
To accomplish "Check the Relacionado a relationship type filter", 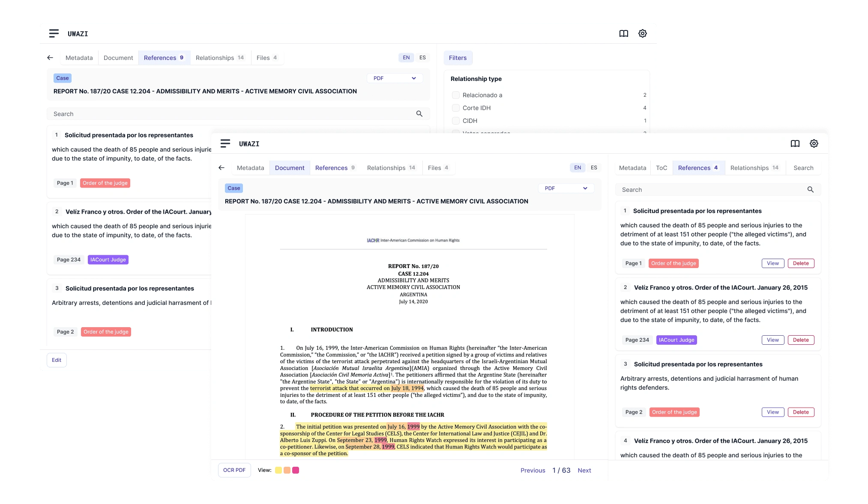I will click(x=456, y=95).
